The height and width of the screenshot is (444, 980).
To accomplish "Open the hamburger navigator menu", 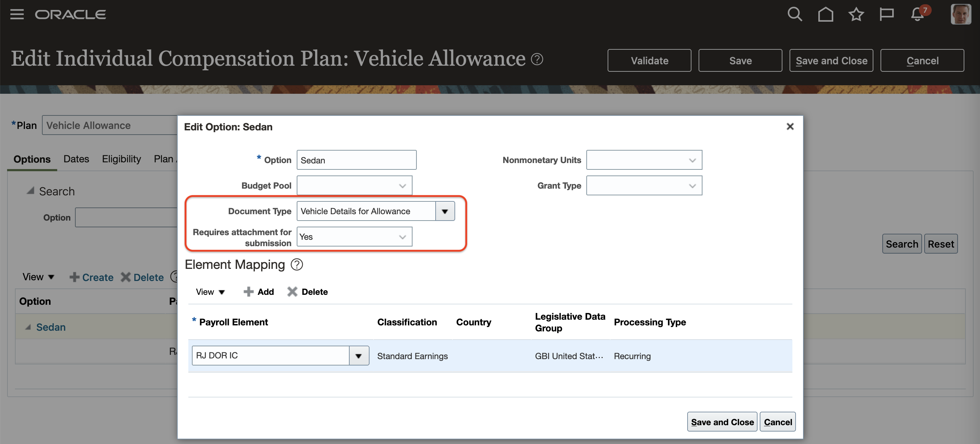I will (17, 15).
